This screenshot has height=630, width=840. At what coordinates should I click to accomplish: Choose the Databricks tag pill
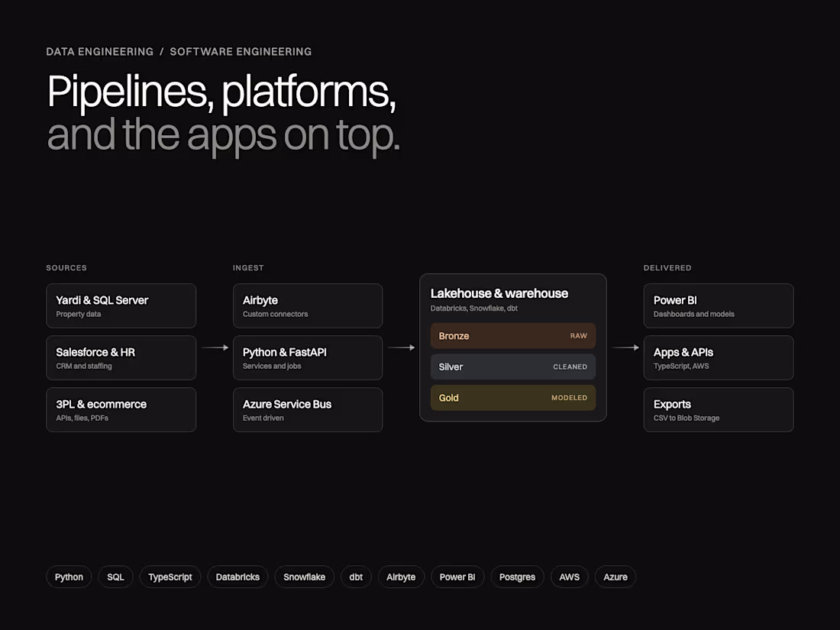click(237, 577)
